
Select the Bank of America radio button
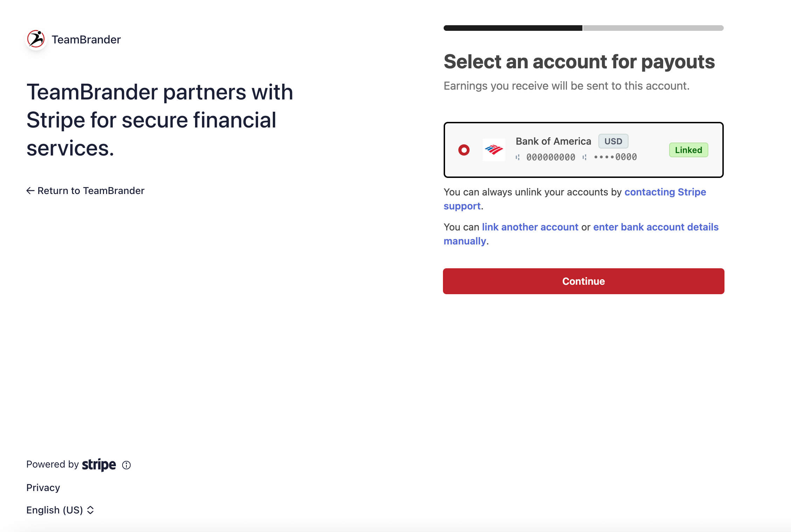coord(464,150)
